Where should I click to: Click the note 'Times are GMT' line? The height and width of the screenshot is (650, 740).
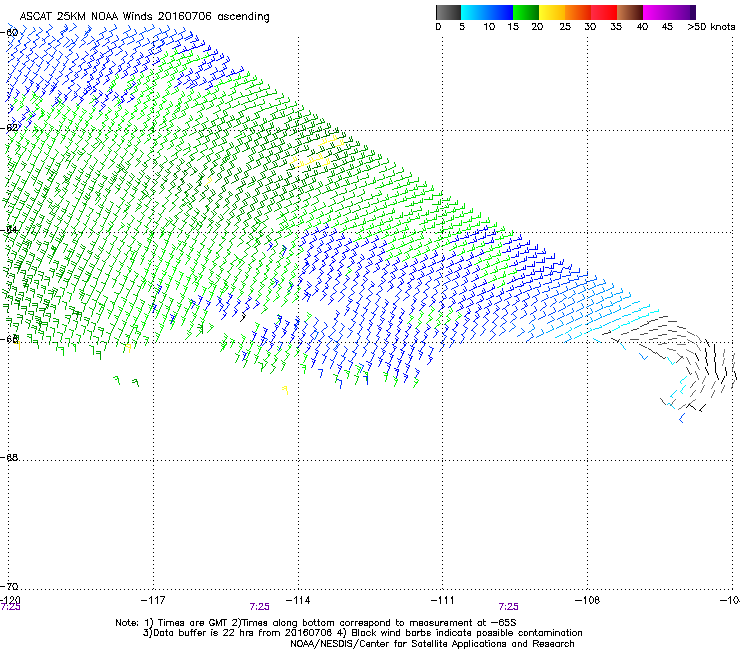point(315,623)
